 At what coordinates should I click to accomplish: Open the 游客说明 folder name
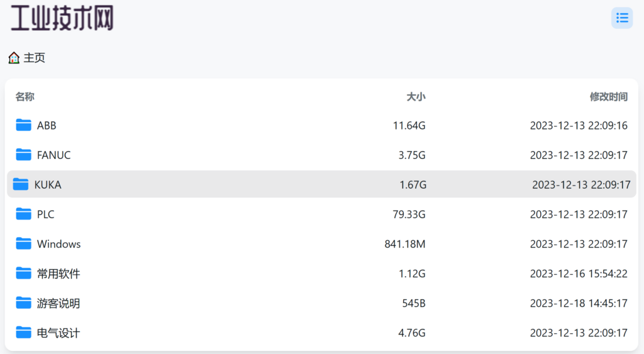58,303
